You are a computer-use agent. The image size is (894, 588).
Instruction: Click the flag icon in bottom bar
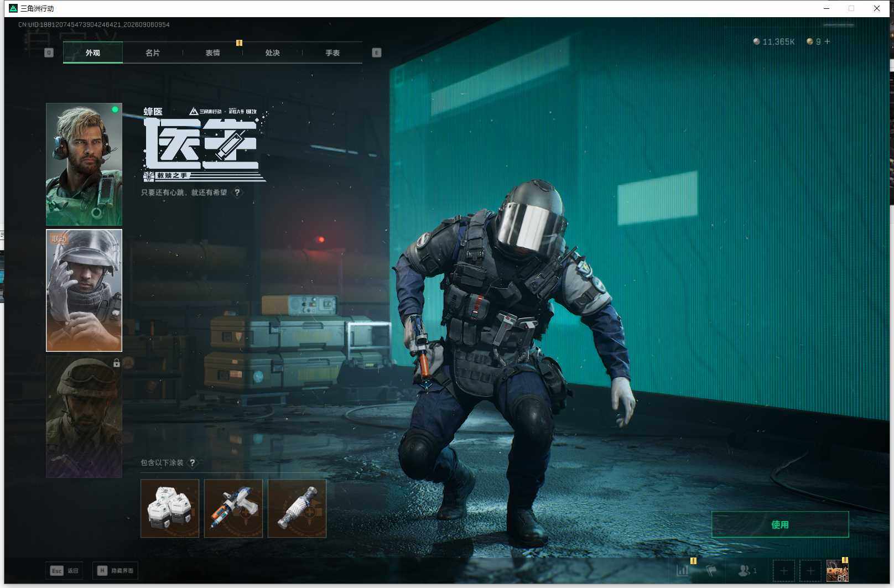711,570
